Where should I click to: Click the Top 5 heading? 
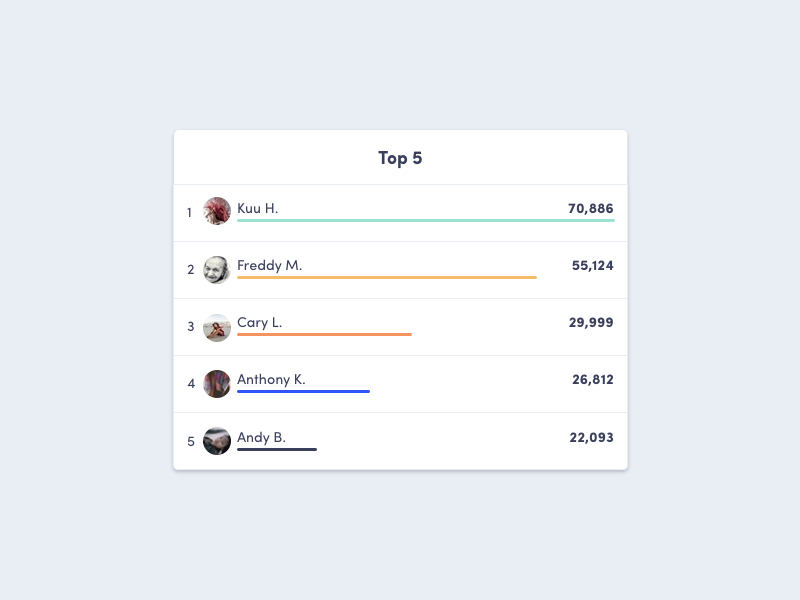[x=400, y=158]
